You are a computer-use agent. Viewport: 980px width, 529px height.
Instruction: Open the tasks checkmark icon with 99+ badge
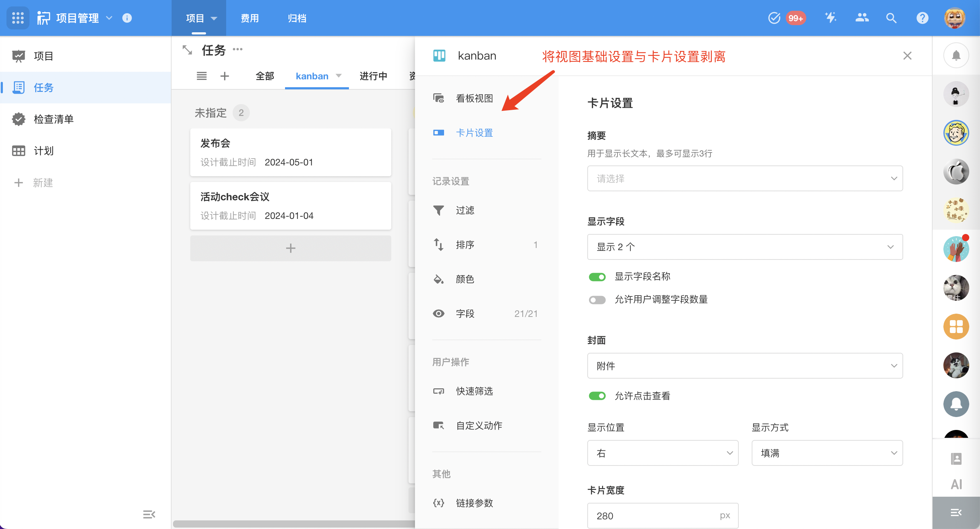[774, 18]
